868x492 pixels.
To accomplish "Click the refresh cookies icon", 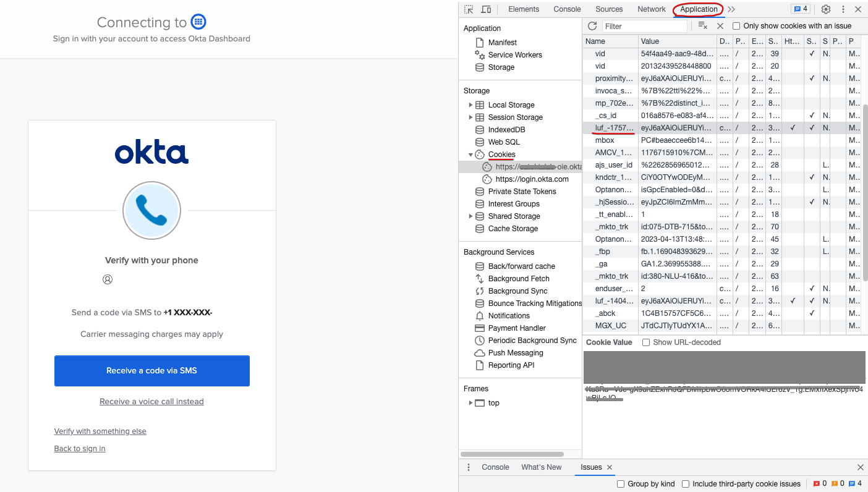I will click(x=592, y=26).
